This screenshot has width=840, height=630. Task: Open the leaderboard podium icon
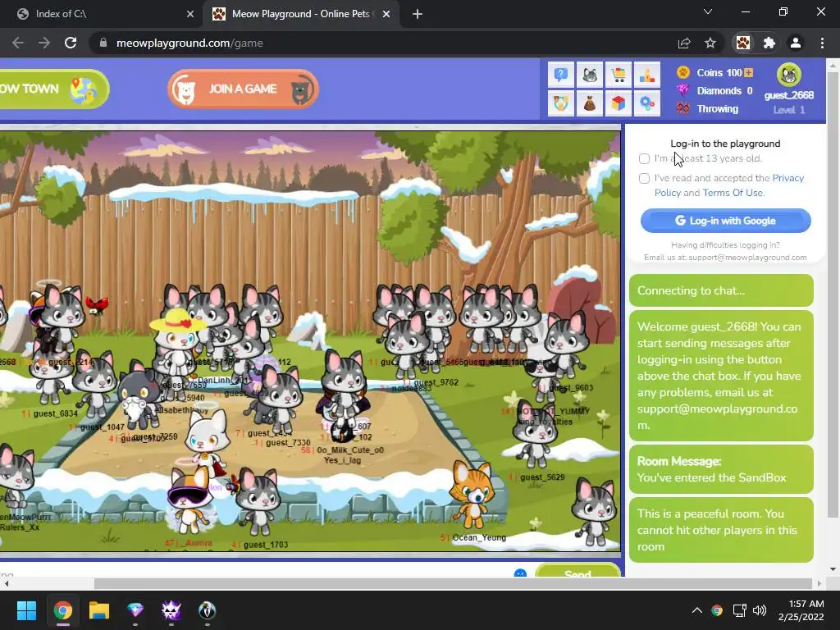(647, 75)
